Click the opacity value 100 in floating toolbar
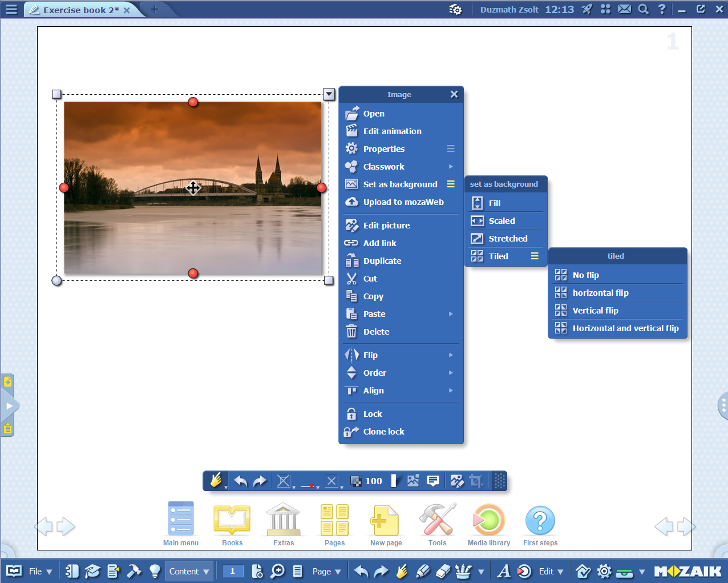Image resolution: width=728 pixels, height=583 pixels. pyautogui.click(x=373, y=481)
